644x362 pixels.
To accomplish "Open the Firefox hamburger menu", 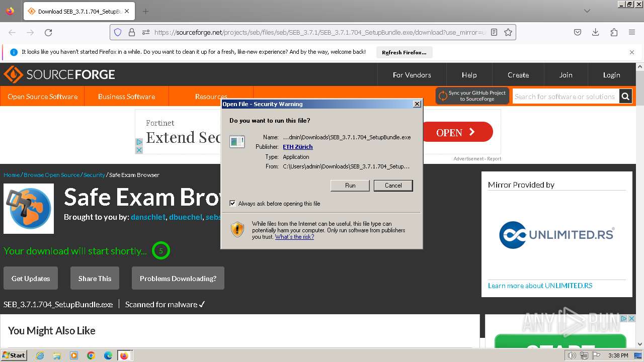I will click(x=632, y=32).
